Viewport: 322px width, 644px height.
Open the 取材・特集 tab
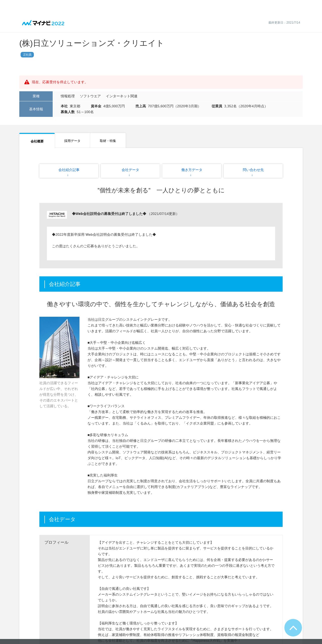(108, 141)
